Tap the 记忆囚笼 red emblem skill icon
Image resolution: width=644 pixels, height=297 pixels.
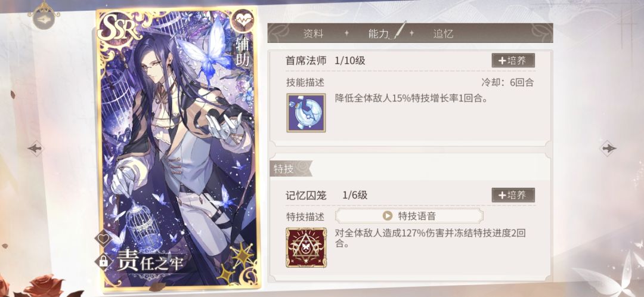[306, 247]
